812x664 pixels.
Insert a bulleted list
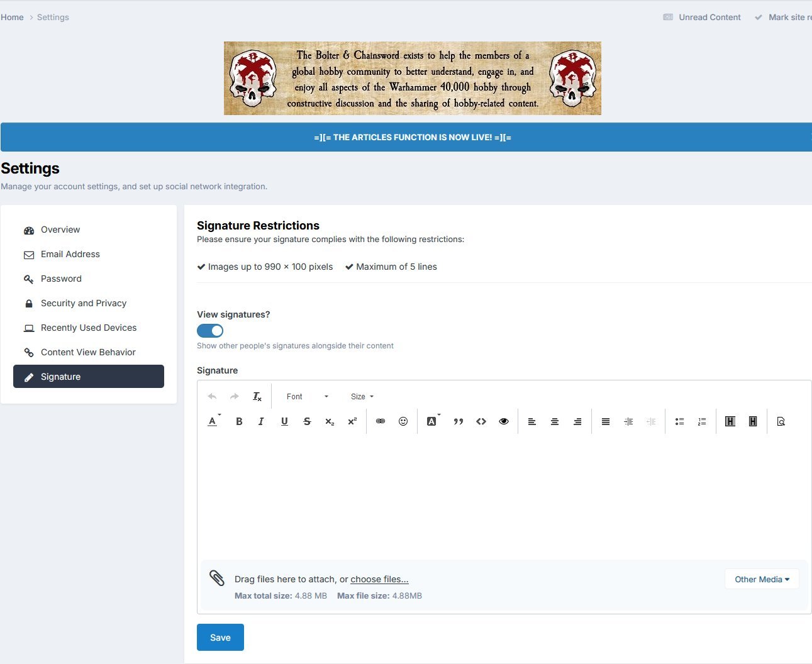679,421
